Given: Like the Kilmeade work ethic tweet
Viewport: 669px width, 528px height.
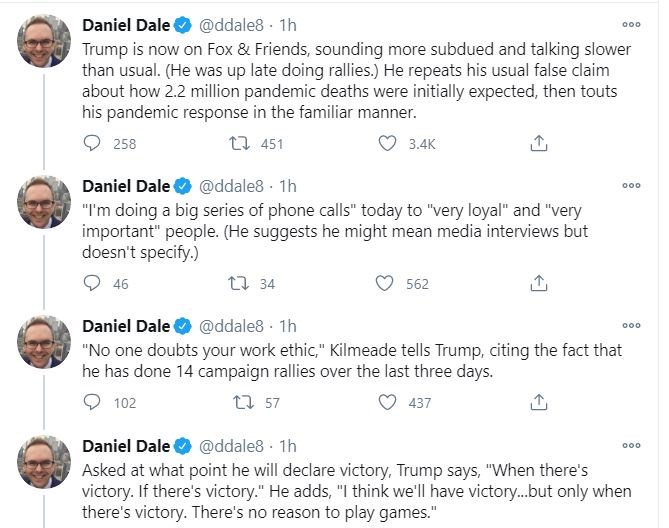Looking at the screenshot, I should click(x=386, y=403).
